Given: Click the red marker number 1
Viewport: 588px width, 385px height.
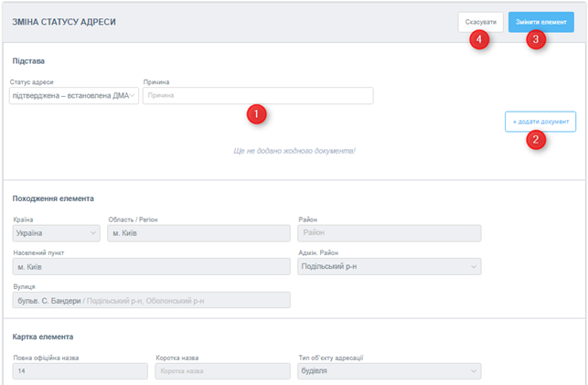Looking at the screenshot, I should point(258,114).
